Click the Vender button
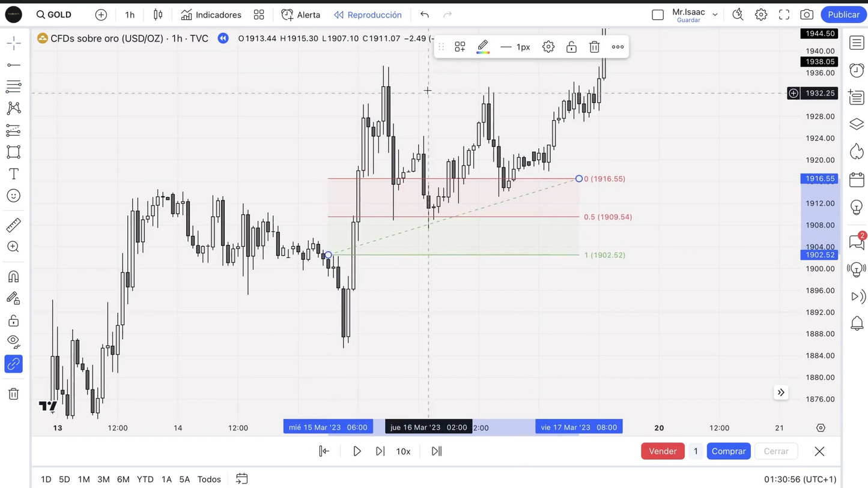868x488 pixels. [x=662, y=451]
